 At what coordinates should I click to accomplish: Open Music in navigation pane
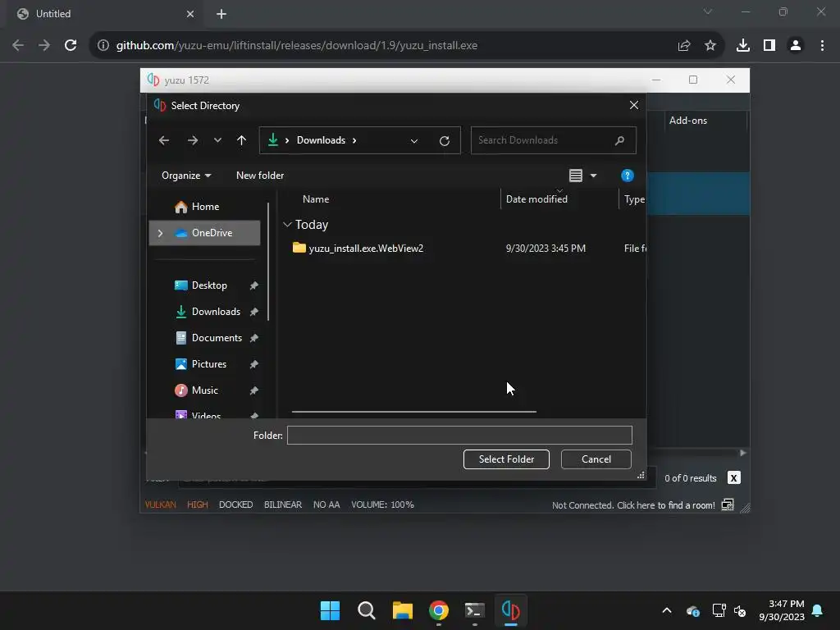click(204, 390)
